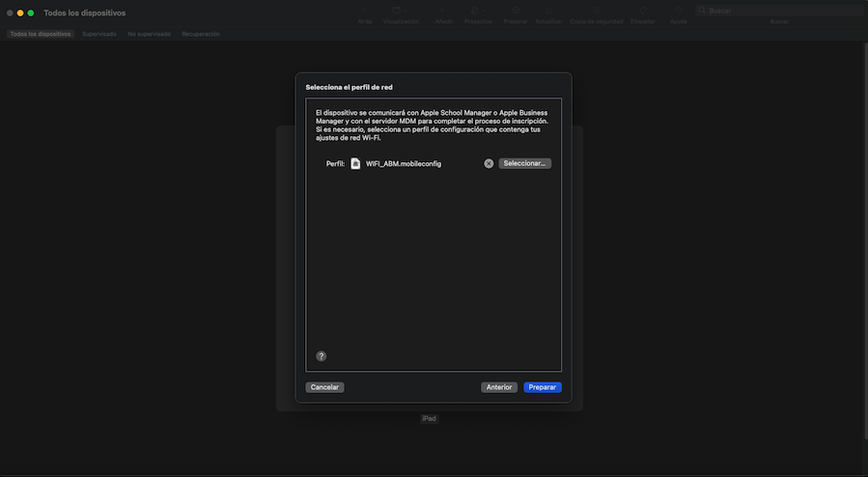Click the yellow minimize window button
This screenshot has height=477, width=868.
pyautogui.click(x=20, y=13)
